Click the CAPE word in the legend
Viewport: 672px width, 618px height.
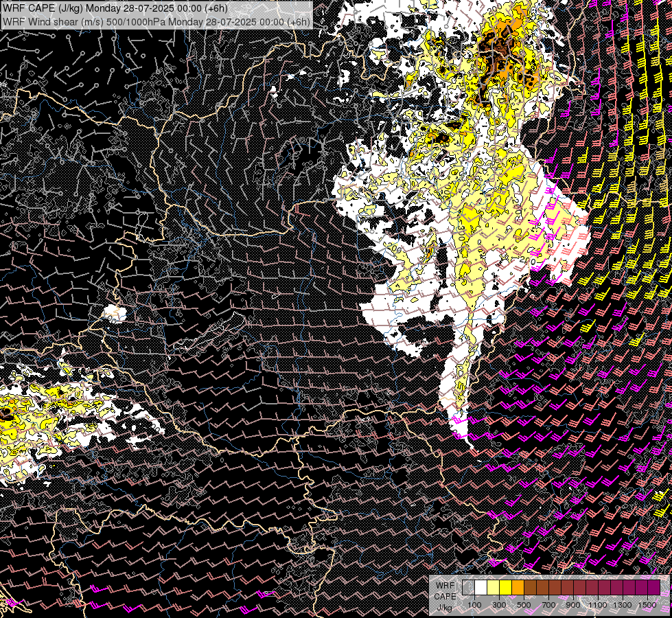pos(445,596)
